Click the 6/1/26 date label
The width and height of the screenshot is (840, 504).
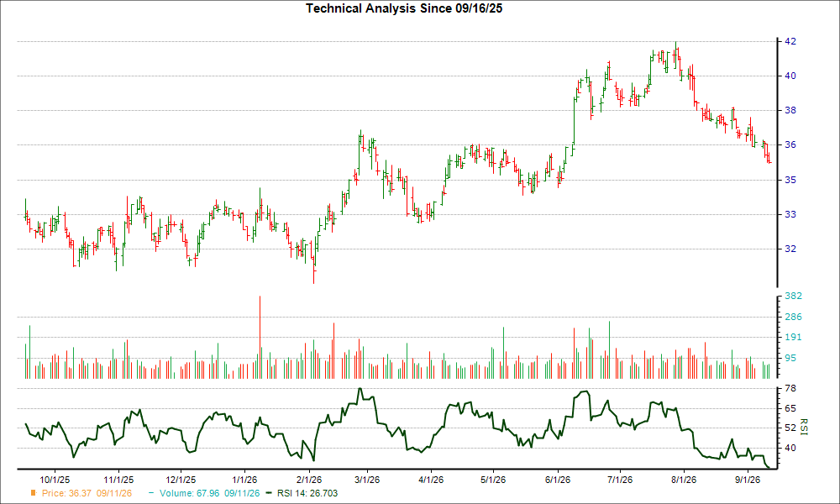click(557, 480)
